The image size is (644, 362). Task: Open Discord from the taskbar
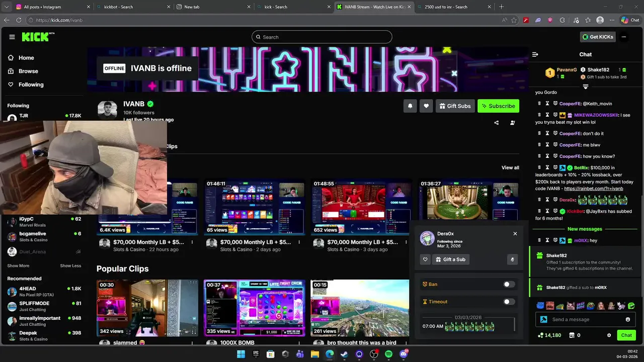tap(404, 354)
